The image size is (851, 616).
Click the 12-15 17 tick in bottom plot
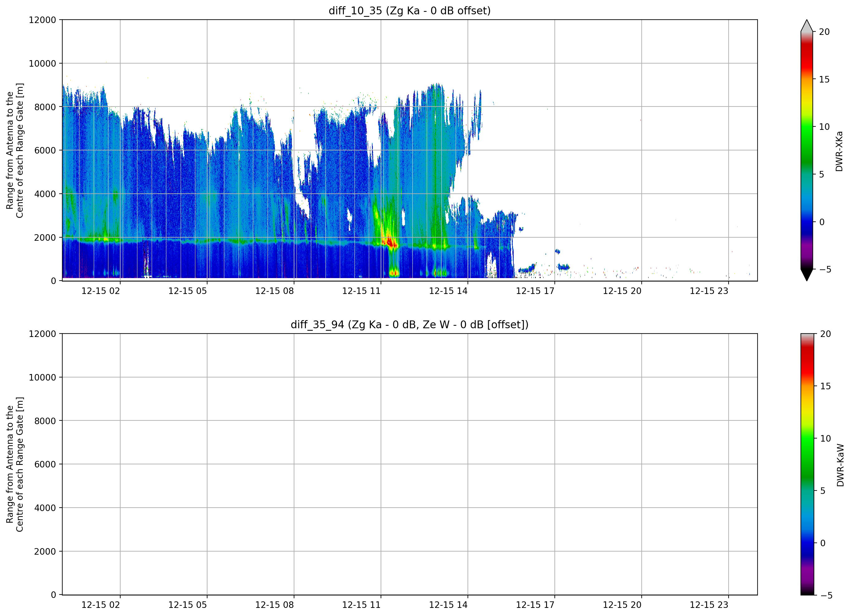535,605
